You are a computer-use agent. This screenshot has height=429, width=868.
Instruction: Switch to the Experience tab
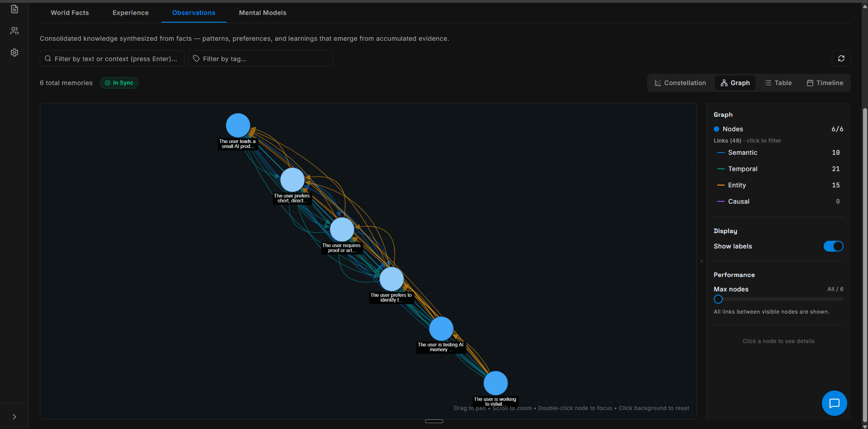coord(131,13)
